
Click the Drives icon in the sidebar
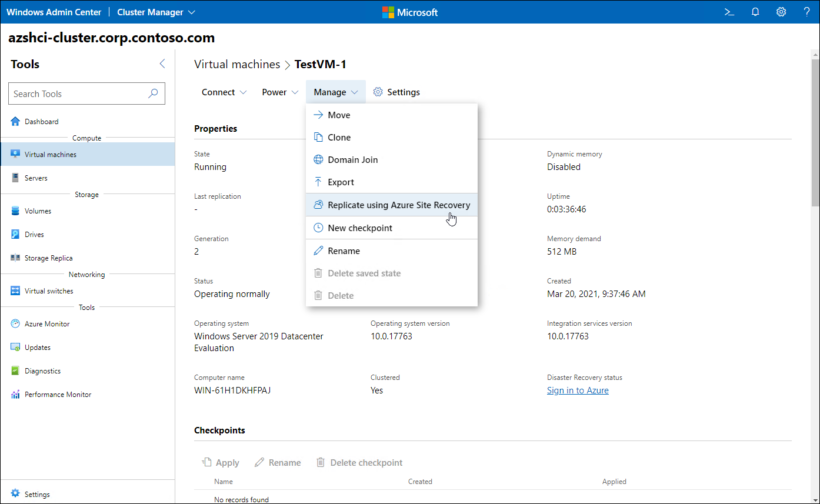[x=15, y=235]
